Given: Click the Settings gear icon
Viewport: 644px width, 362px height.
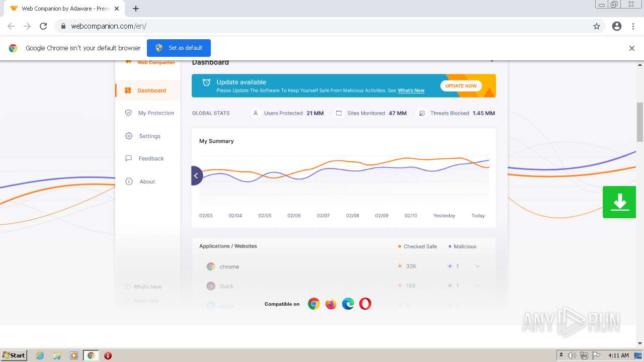Looking at the screenshot, I should [129, 136].
